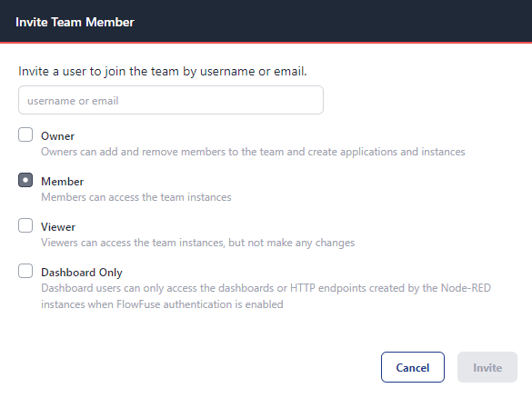Click the Owner label text

click(x=57, y=136)
